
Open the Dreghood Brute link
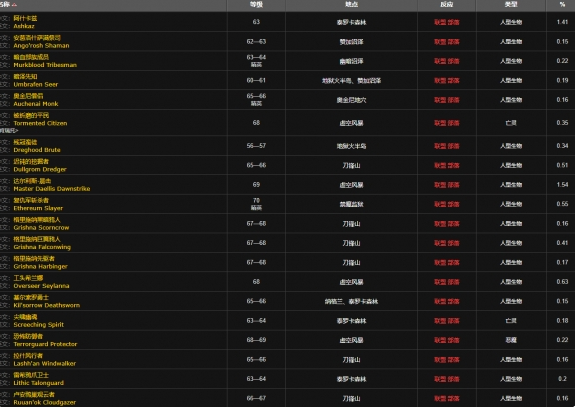(x=37, y=150)
